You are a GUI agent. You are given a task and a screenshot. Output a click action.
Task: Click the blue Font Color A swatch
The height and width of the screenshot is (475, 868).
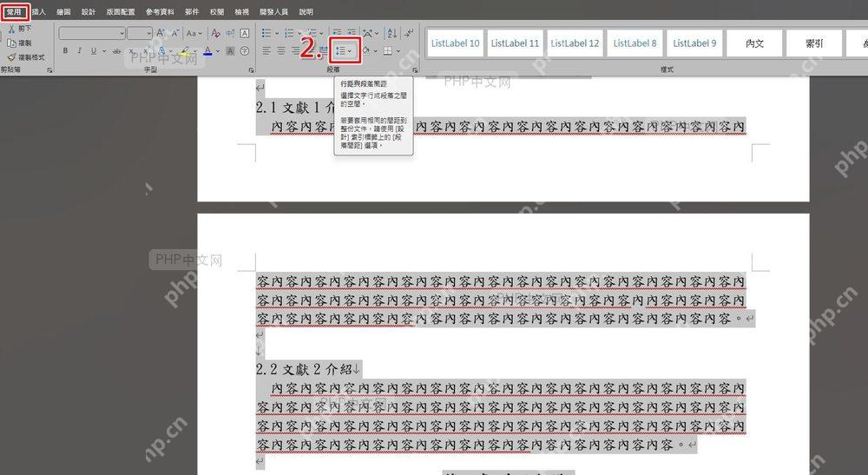[x=207, y=51]
